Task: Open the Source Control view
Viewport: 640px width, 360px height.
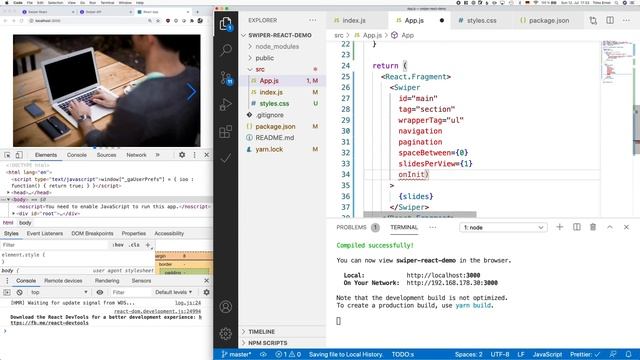Action: [x=226, y=78]
